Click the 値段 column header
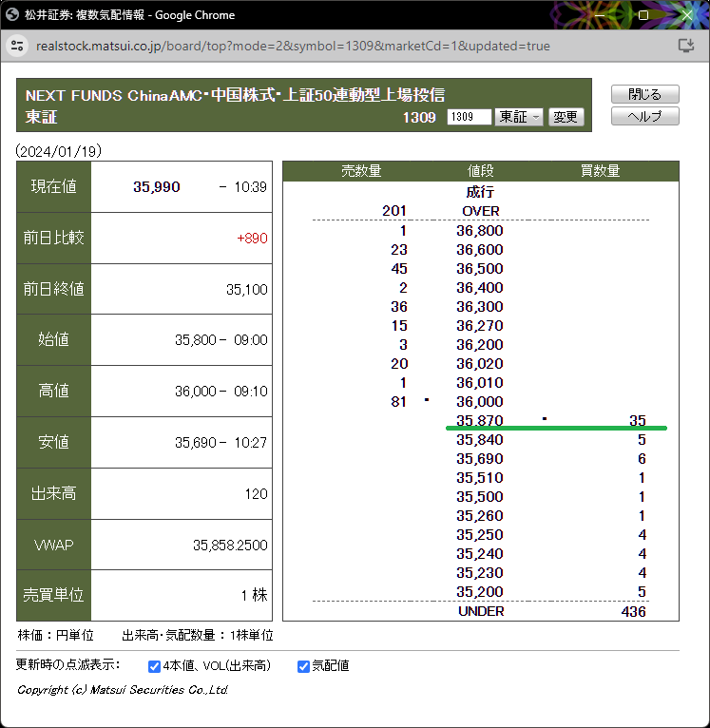The width and height of the screenshot is (710, 728). point(480,171)
